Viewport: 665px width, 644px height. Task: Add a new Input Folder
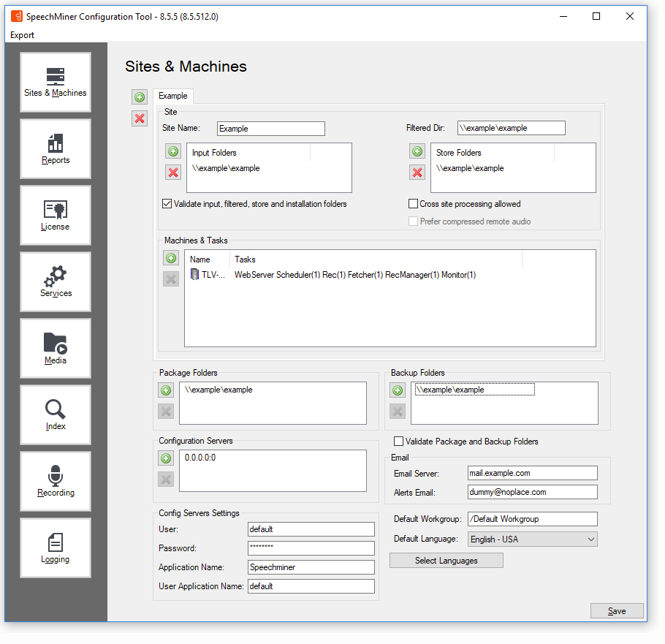coord(172,151)
